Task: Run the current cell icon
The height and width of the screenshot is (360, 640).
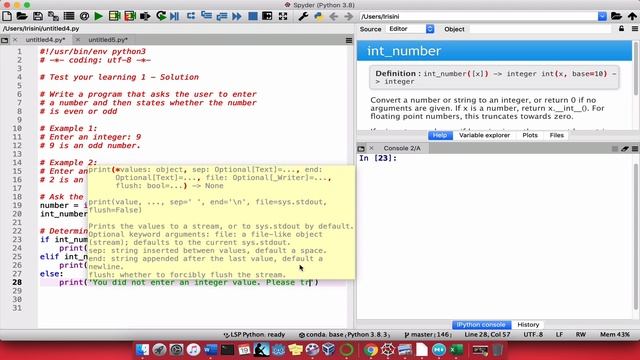Action: 114,16
